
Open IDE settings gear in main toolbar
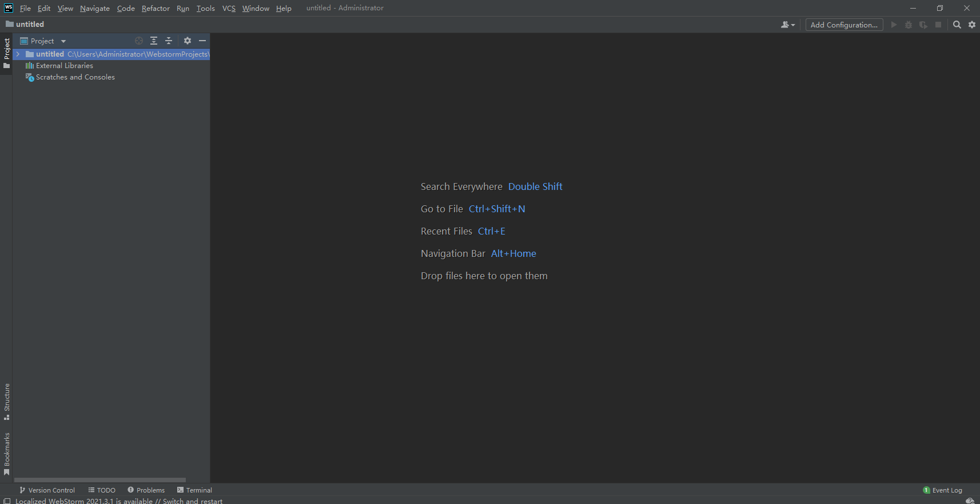[972, 25]
